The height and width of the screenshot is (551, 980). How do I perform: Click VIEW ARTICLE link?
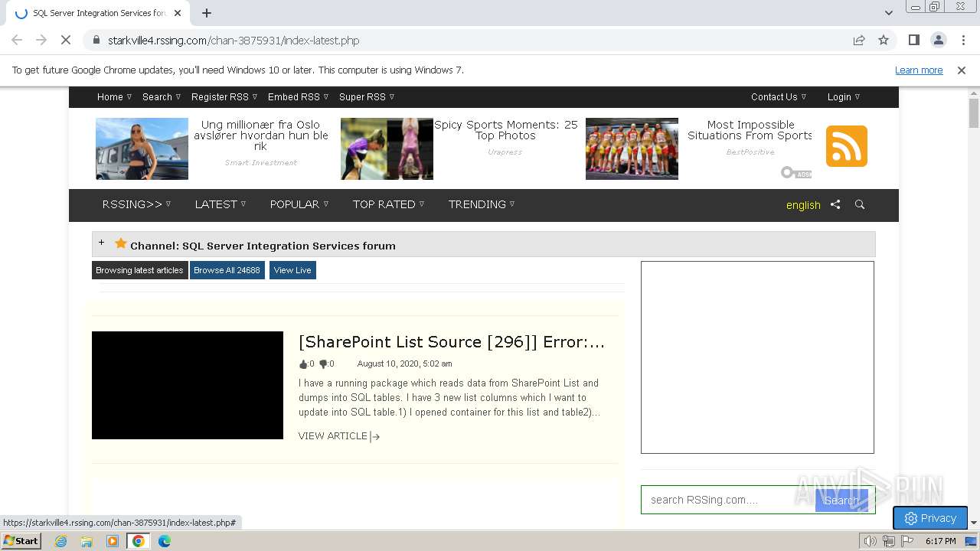[x=339, y=436]
